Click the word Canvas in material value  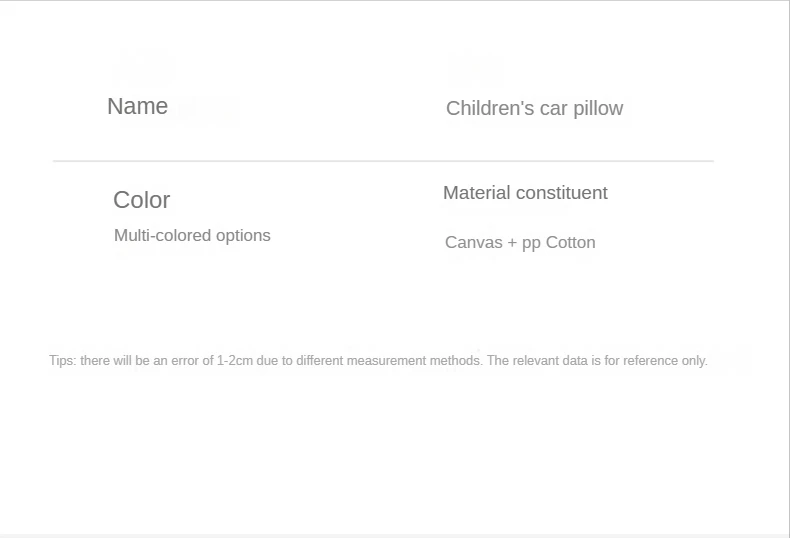pyautogui.click(x=474, y=243)
